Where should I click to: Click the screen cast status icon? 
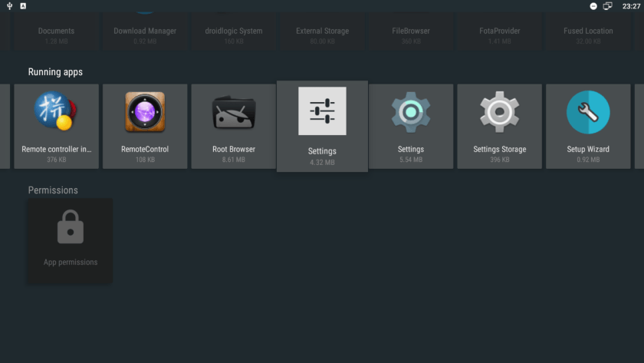pyautogui.click(x=607, y=5)
